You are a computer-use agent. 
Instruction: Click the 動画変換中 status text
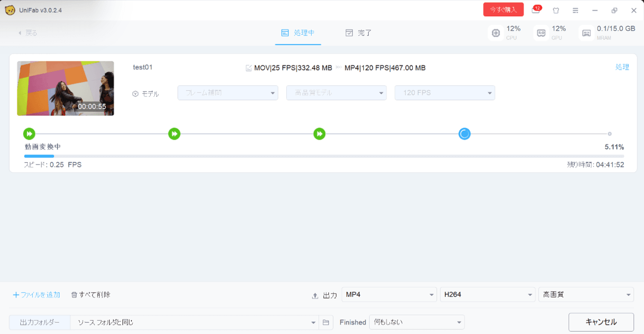43,147
